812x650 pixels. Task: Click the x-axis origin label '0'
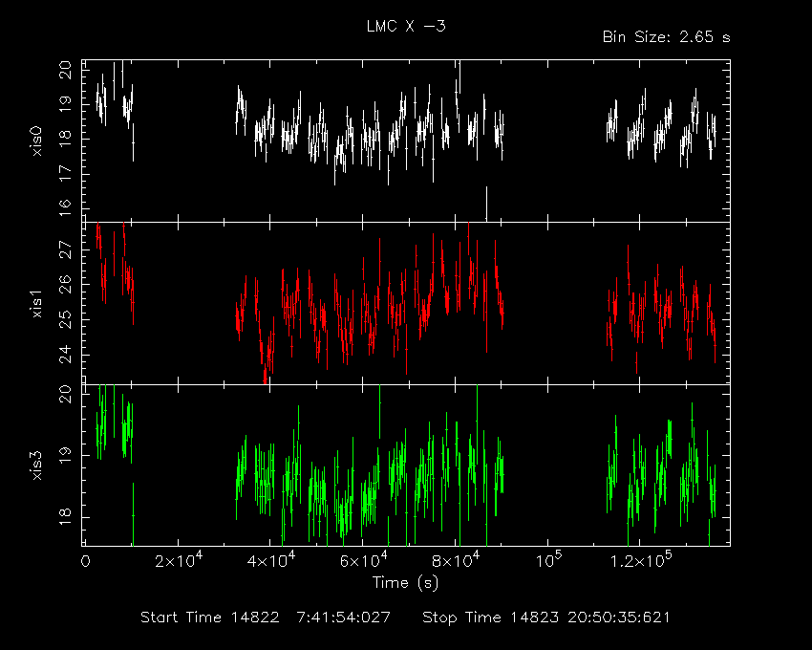pyautogui.click(x=85, y=561)
